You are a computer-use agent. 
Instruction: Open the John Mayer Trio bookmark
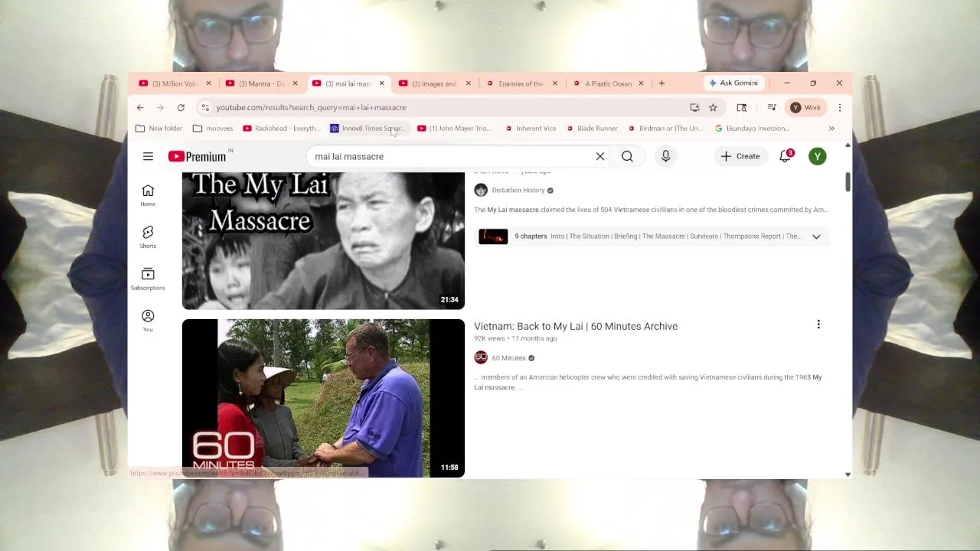pyautogui.click(x=454, y=128)
